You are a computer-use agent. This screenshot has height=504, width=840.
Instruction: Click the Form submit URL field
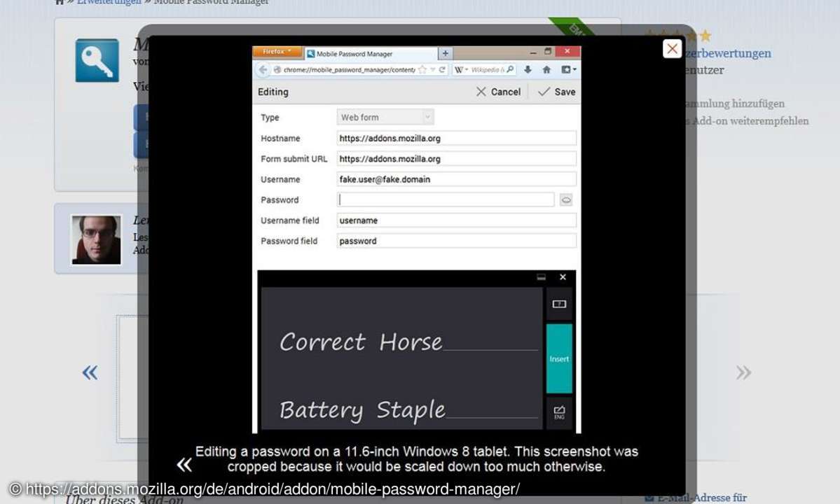point(456,159)
